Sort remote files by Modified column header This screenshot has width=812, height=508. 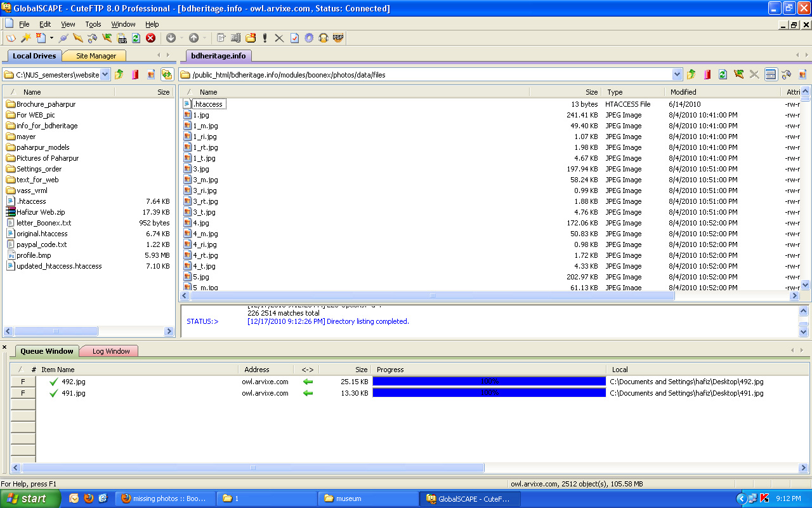pos(683,92)
